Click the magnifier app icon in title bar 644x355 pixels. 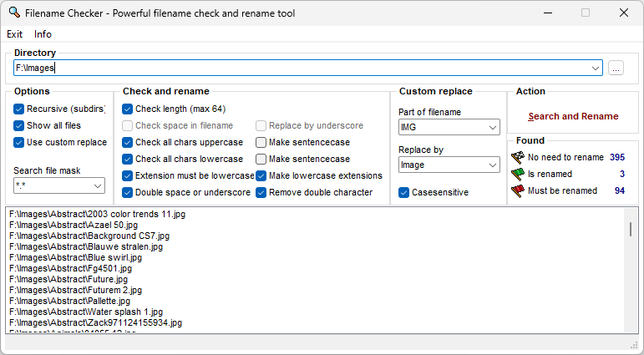(14, 13)
